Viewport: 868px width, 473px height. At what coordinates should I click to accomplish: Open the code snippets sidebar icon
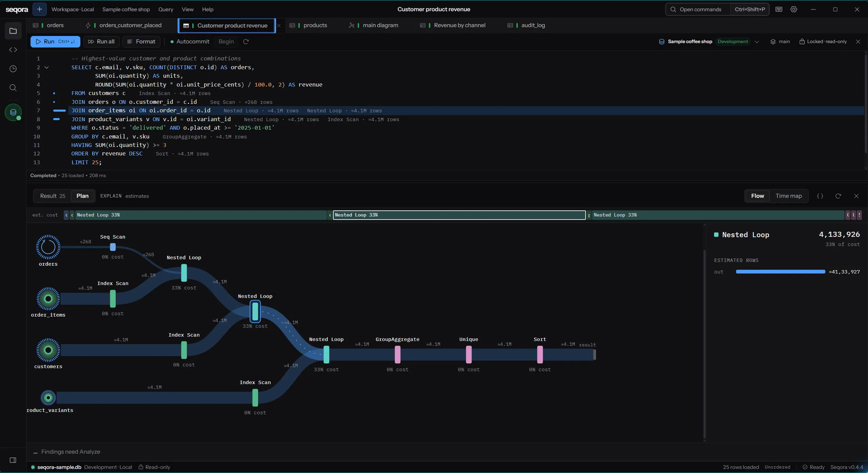pos(13,50)
